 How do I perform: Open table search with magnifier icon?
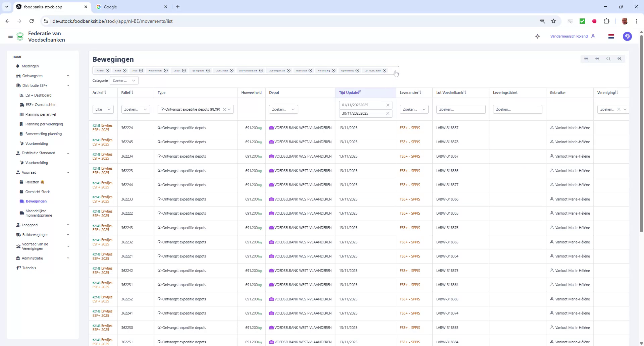click(x=608, y=59)
